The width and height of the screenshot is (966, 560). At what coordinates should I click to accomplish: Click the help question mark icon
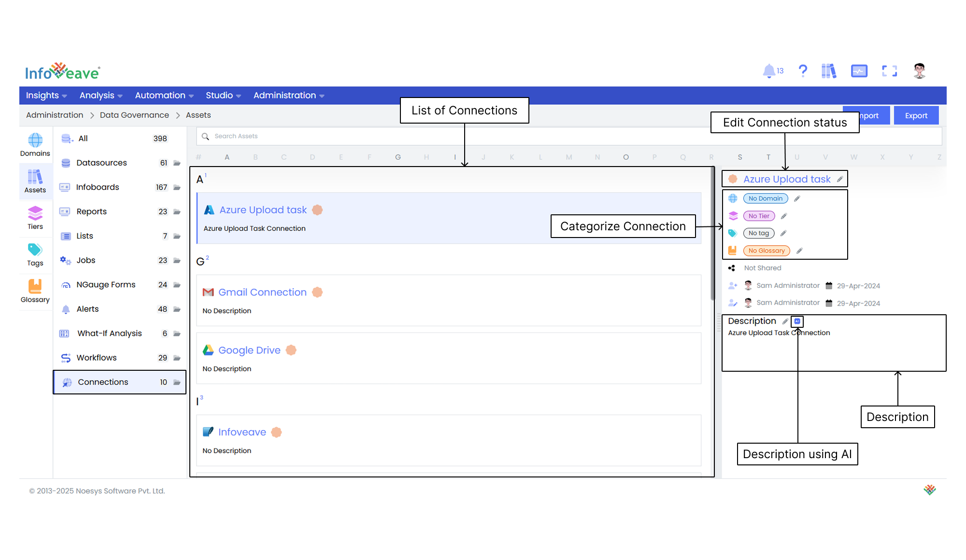pyautogui.click(x=803, y=71)
